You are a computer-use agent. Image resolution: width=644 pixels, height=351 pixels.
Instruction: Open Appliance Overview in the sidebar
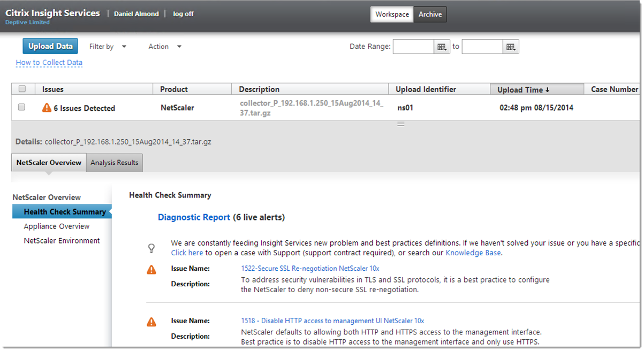click(x=57, y=226)
